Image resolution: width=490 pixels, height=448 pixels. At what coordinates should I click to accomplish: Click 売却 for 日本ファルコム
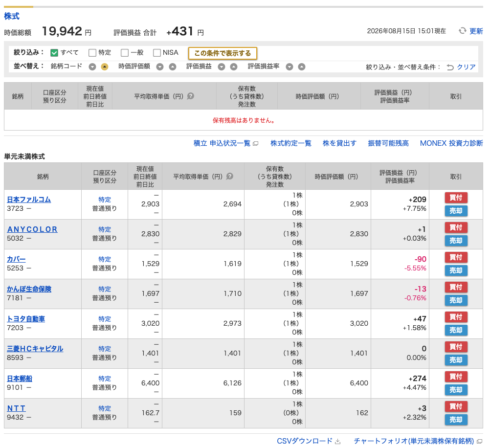coord(456,211)
